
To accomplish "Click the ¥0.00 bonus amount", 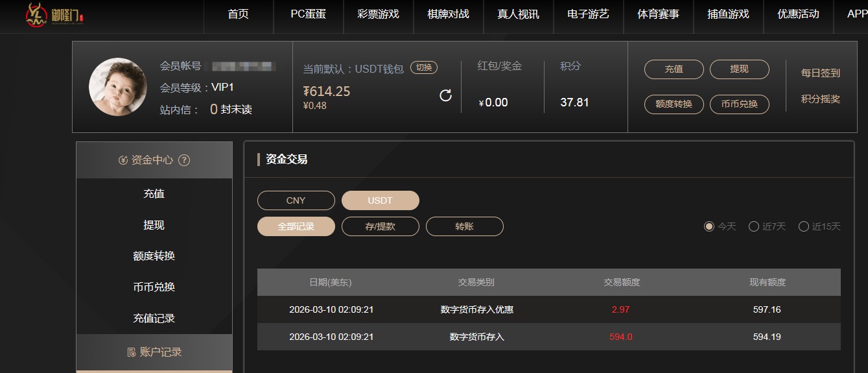I will [493, 102].
